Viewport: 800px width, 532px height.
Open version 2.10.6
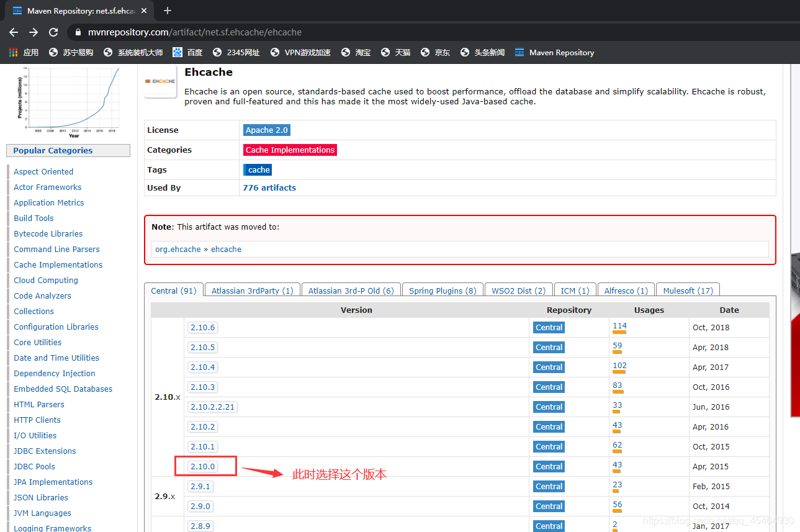(x=202, y=327)
